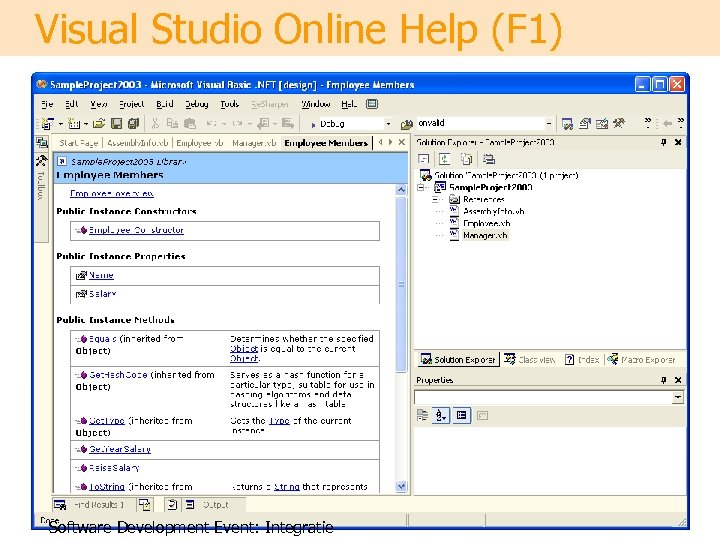Toggle the Solution Explorer auto-hide pin
720x540 pixels.
(x=664, y=142)
